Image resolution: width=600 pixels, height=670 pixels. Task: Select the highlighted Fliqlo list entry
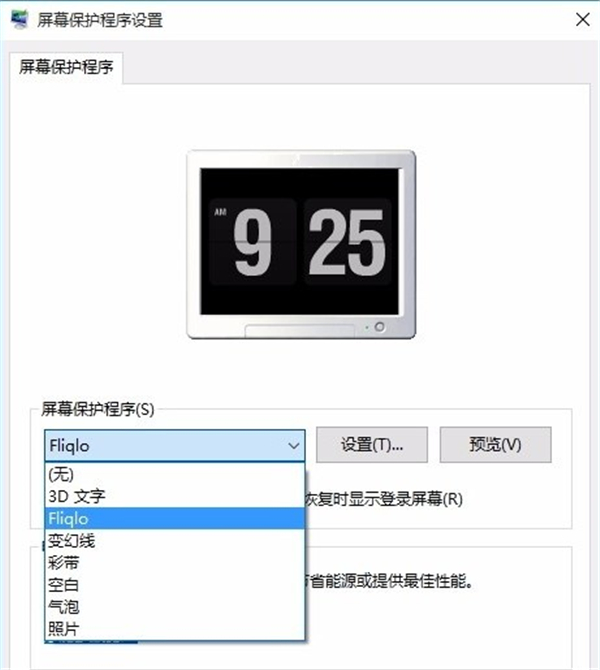175,519
